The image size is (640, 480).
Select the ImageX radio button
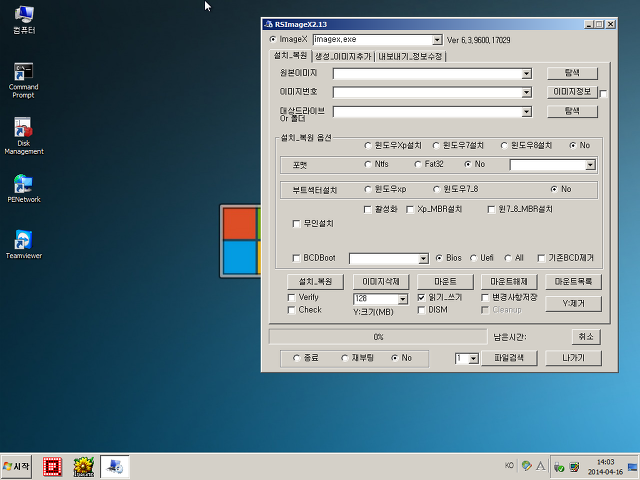pos(273,40)
